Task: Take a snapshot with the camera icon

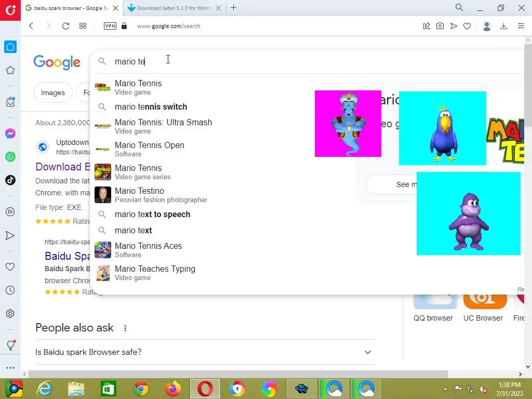Action: pyautogui.click(x=440, y=26)
